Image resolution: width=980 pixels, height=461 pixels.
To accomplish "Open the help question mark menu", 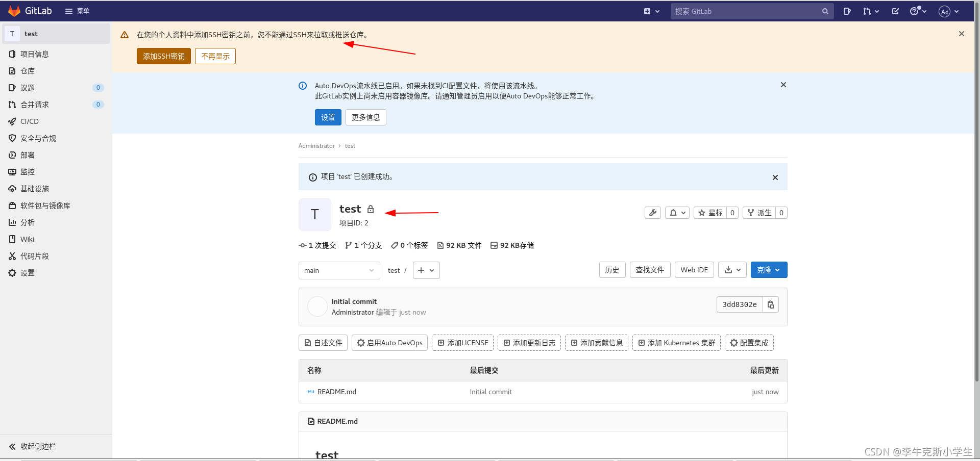I will pyautogui.click(x=918, y=11).
